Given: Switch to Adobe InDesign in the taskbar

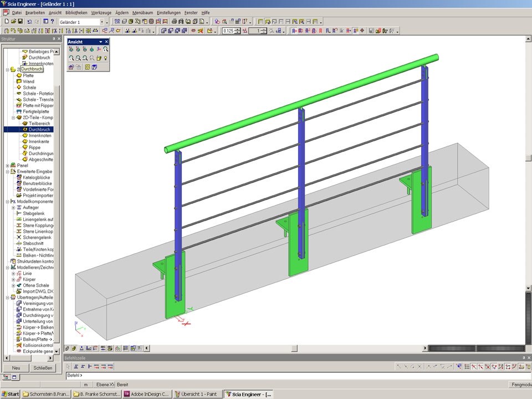Looking at the screenshot, I should tap(146, 394).
